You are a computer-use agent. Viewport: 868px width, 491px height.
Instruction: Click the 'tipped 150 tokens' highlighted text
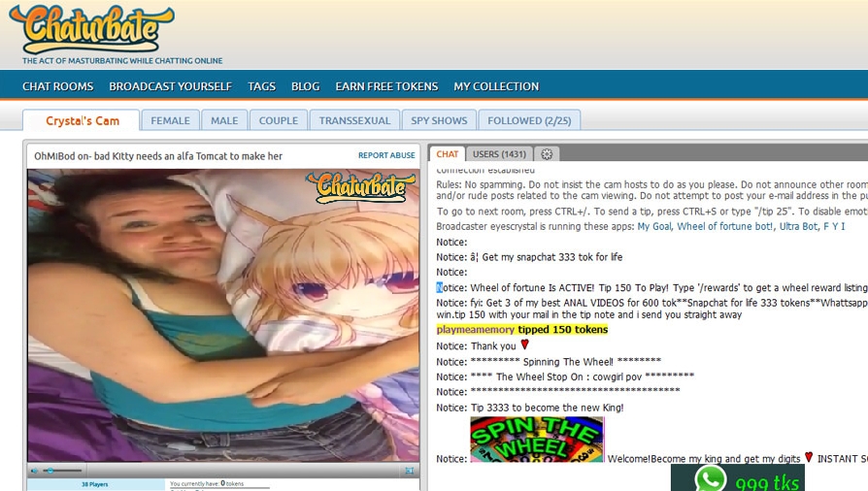click(x=563, y=330)
